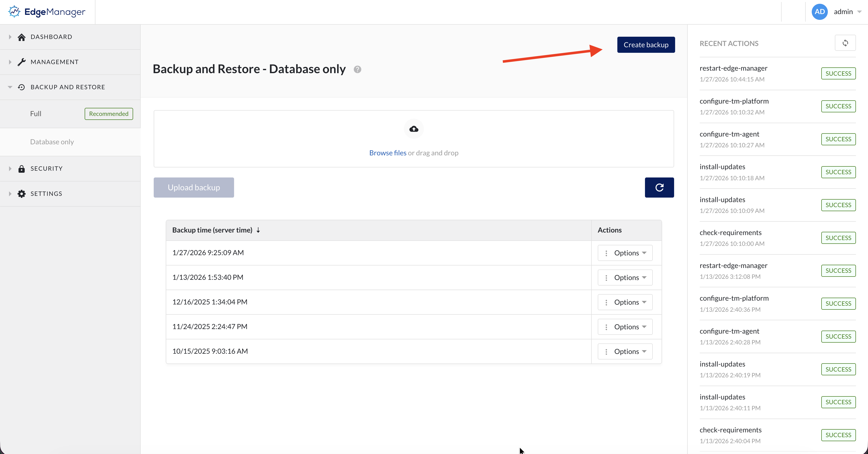
Task: Select the Database only menu item
Action: click(x=52, y=142)
